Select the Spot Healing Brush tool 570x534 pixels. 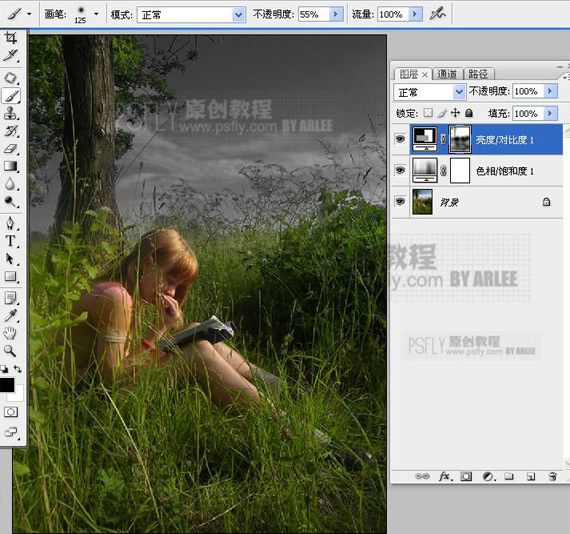coord(11,78)
